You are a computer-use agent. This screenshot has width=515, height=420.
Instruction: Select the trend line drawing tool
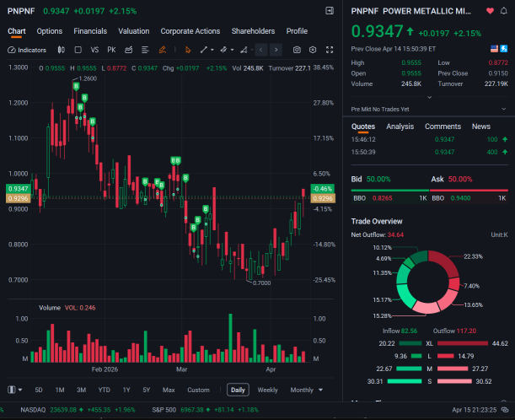tap(204, 50)
